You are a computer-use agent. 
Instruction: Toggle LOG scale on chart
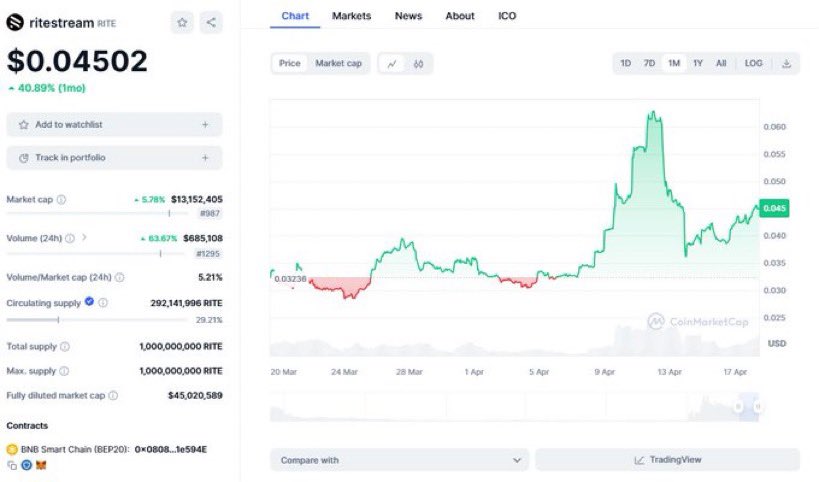coord(753,63)
